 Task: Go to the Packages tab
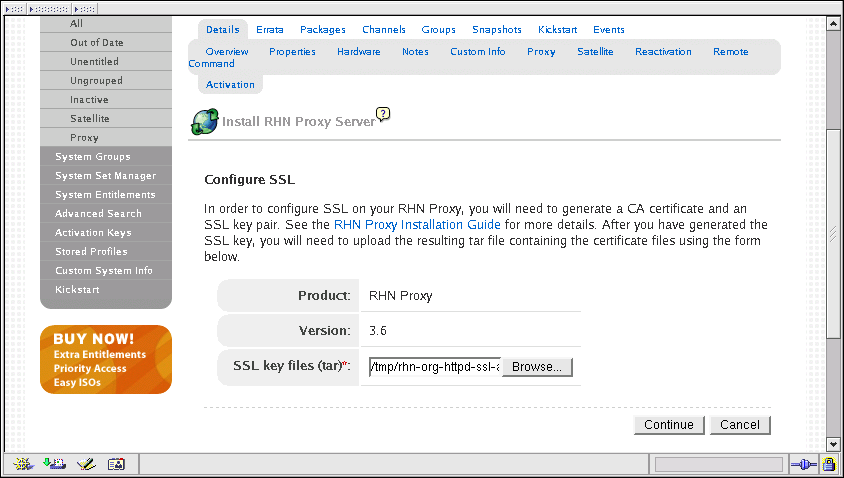[322, 30]
